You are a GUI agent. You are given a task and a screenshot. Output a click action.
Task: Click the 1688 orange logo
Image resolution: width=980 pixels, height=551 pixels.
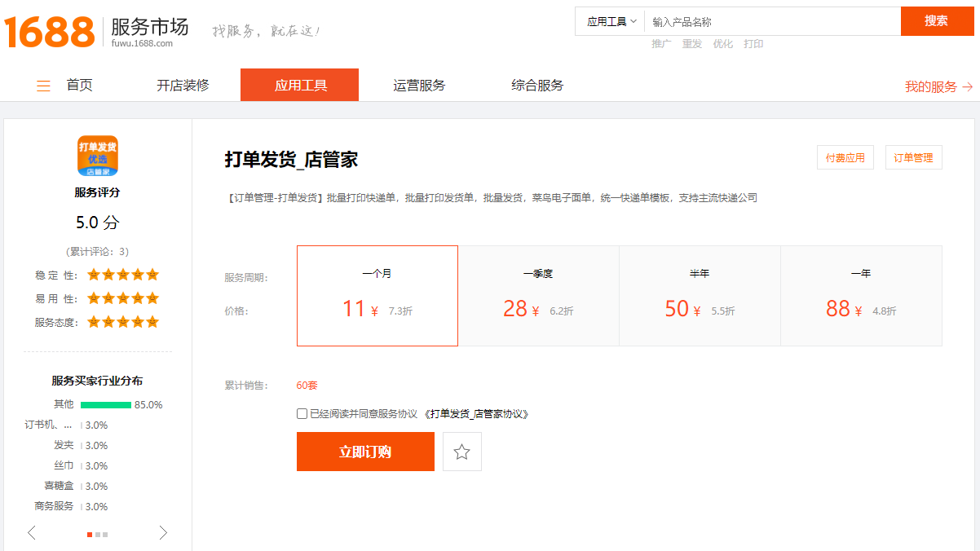click(x=50, y=33)
